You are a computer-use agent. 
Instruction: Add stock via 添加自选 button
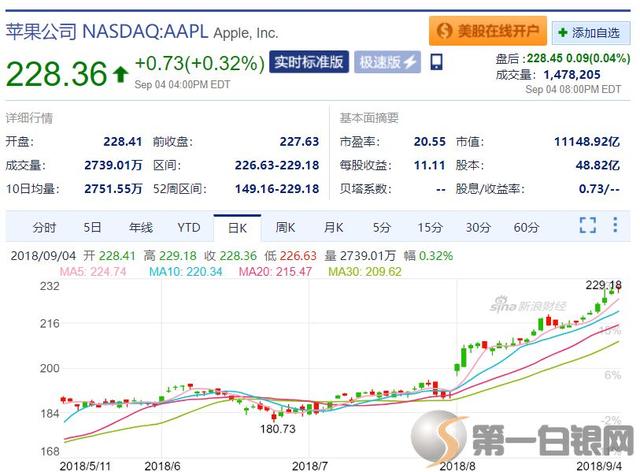click(x=591, y=33)
